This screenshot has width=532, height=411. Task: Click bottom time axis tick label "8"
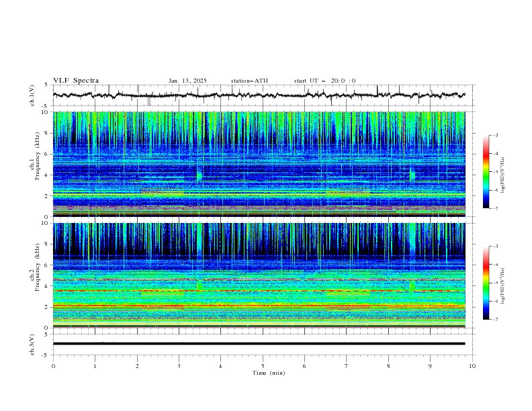(x=388, y=366)
